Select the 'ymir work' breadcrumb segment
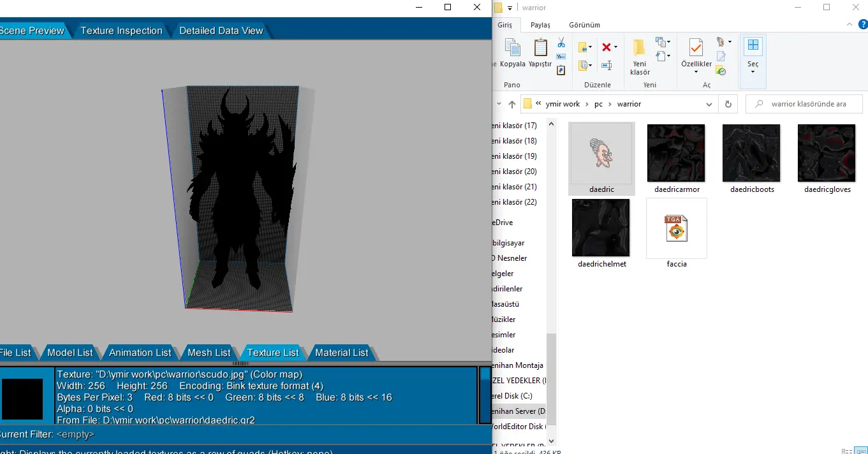The width and height of the screenshot is (868, 454). tap(563, 104)
